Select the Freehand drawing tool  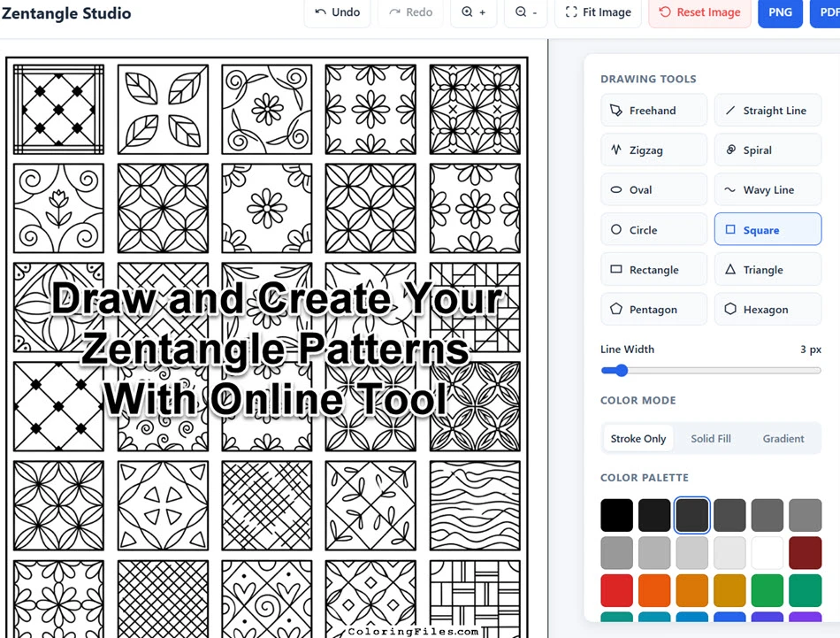(x=653, y=111)
